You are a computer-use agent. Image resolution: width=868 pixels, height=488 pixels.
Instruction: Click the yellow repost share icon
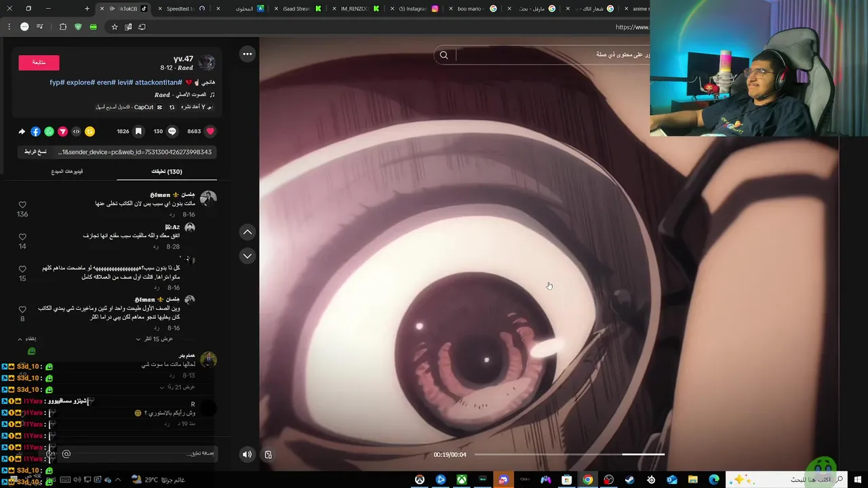coord(90,131)
